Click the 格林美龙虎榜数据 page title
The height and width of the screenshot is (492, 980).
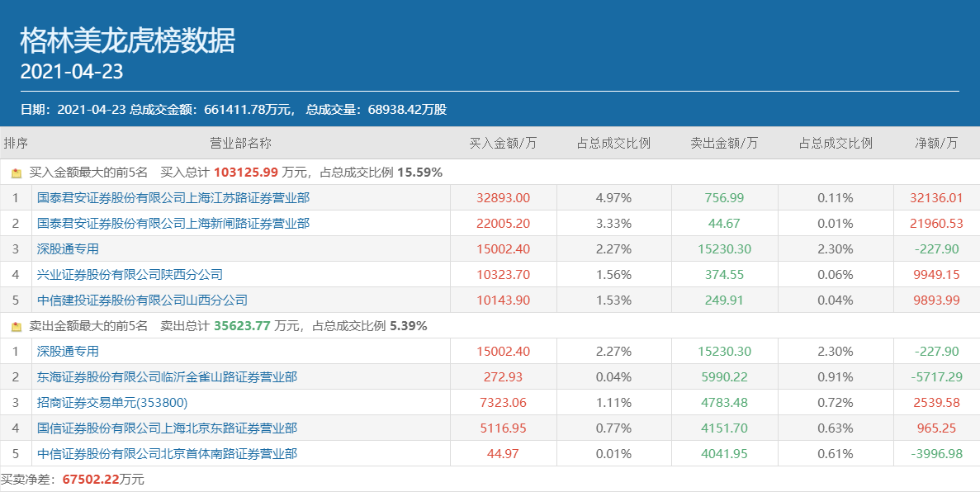[x=127, y=40]
